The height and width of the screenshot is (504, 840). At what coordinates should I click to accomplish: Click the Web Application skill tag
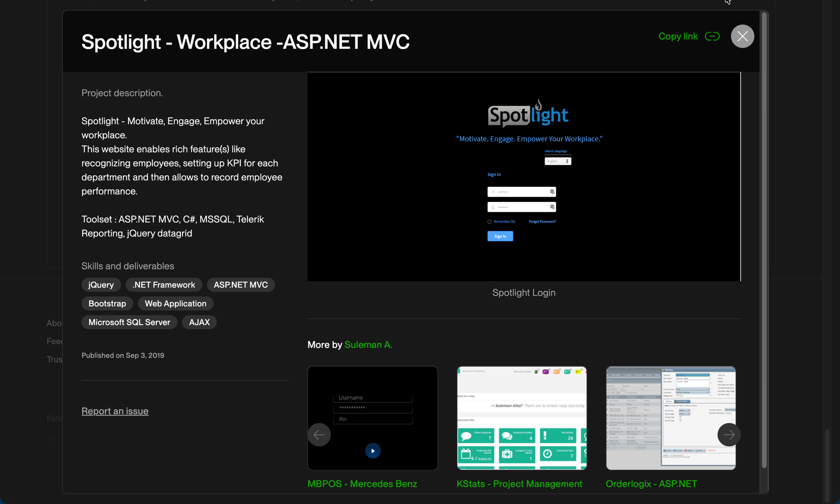click(x=175, y=303)
